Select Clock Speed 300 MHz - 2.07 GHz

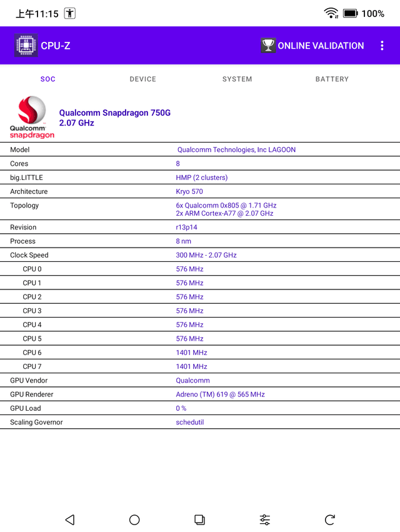206,255
